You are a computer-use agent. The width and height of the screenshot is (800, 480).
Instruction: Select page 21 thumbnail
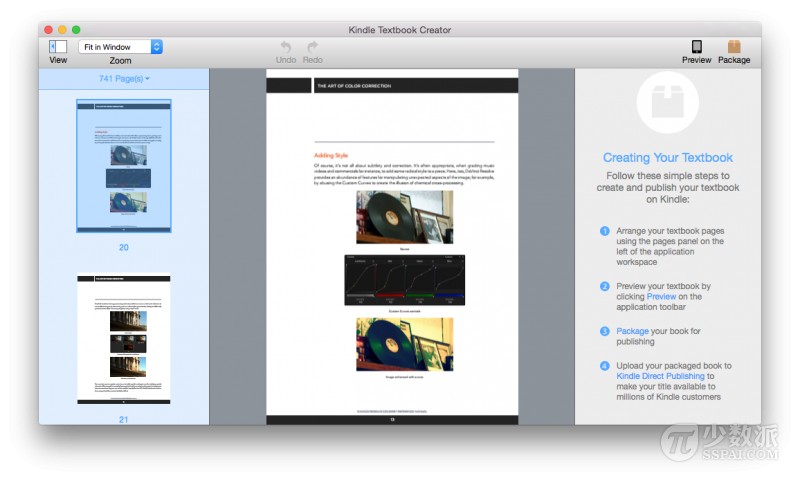click(123, 340)
